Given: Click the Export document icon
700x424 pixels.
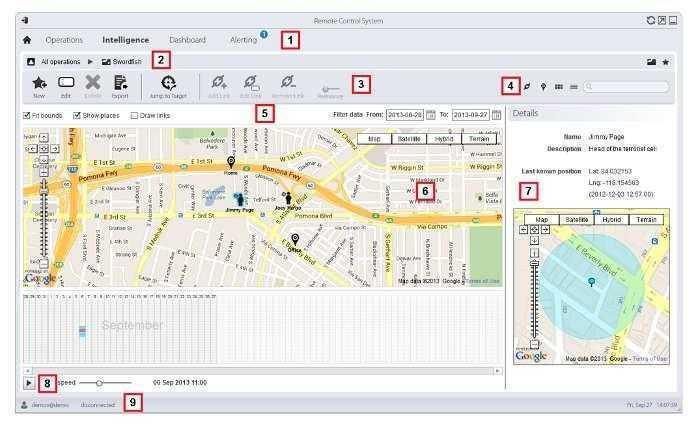Looking at the screenshot, I should click(x=120, y=83).
